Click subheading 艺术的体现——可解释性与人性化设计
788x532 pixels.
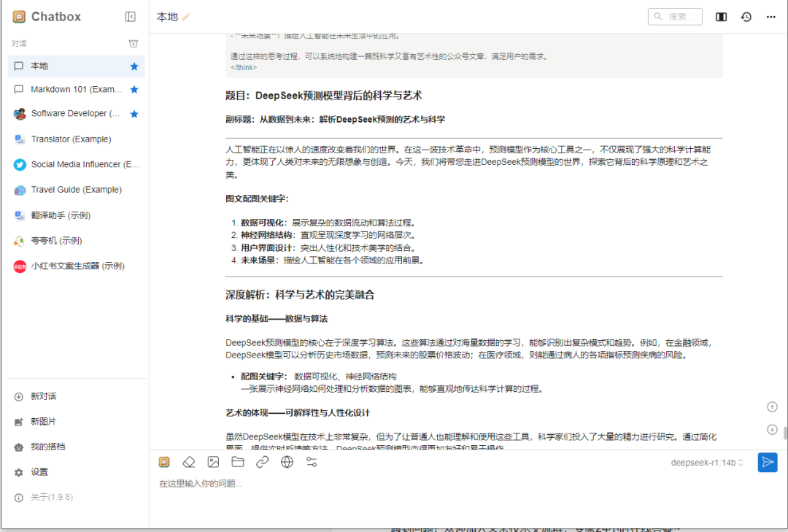click(298, 413)
